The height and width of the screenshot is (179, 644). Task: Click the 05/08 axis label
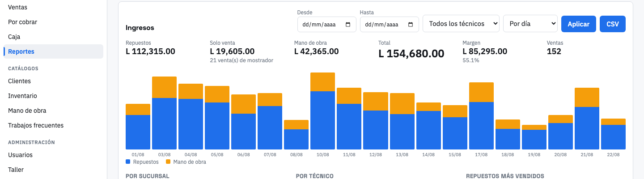click(x=217, y=154)
